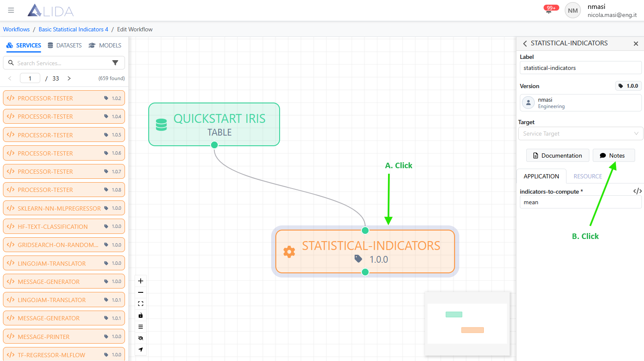Select the PROCESSOR-TESTER 1.0.7 service
This screenshot has width=644, height=361.
(64, 171)
